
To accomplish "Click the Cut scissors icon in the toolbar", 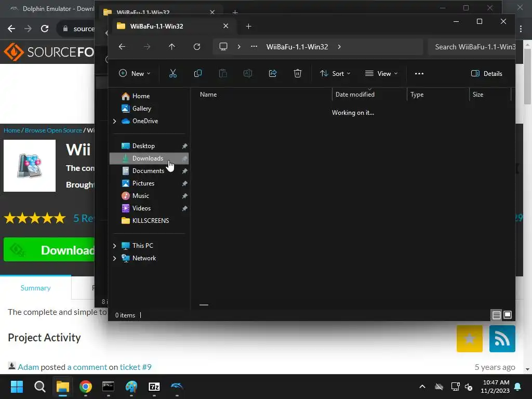I will point(172,73).
